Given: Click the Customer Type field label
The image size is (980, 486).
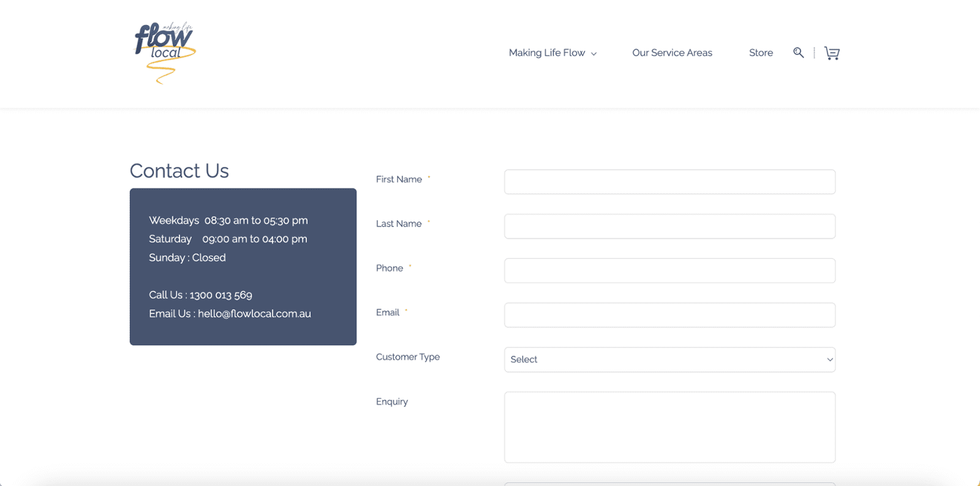Looking at the screenshot, I should coord(408,357).
